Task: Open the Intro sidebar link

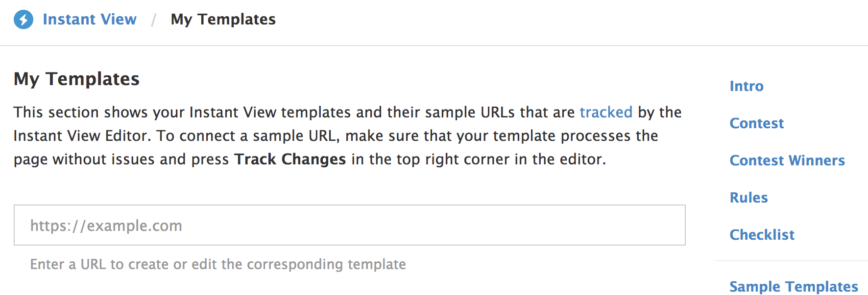Action: (746, 86)
